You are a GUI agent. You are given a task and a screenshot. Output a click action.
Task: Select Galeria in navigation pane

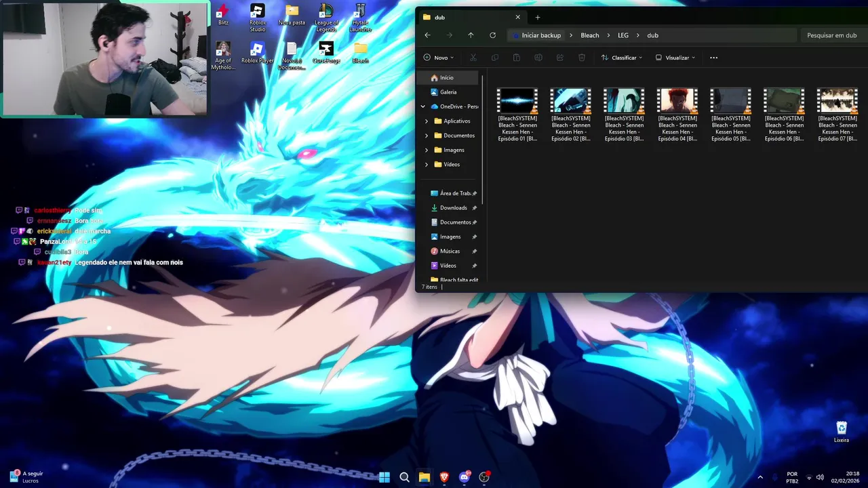click(448, 91)
